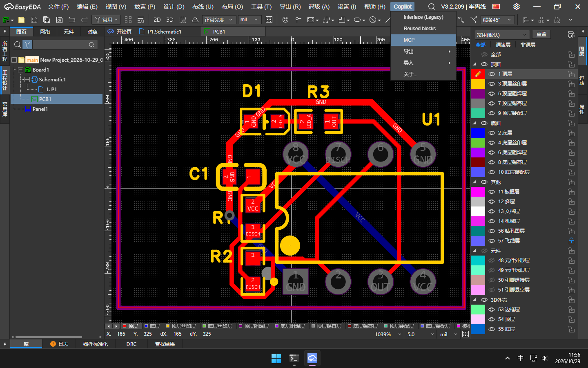Select MCP from the Copilot menu
Viewport: 588px width, 368px height.
point(423,40)
